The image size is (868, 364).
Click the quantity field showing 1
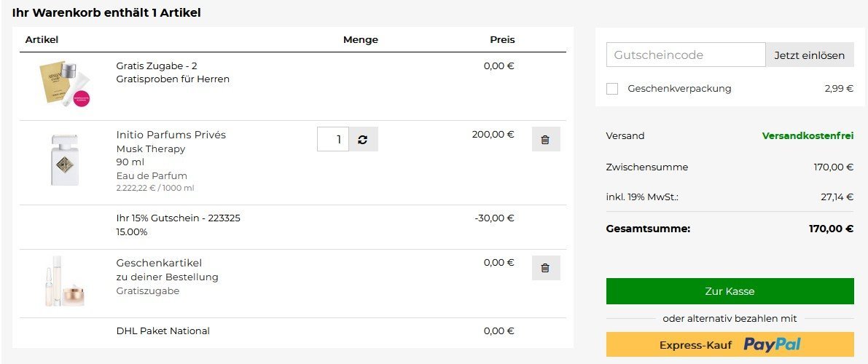334,139
